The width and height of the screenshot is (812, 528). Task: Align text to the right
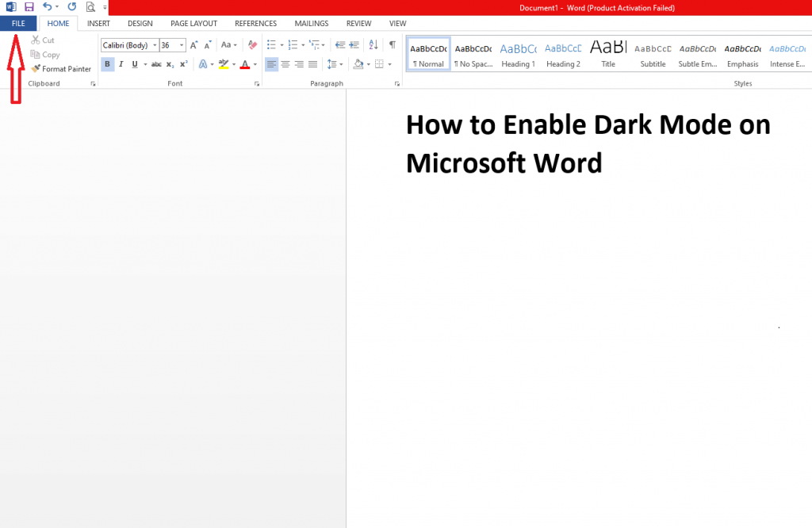click(299, 64)
